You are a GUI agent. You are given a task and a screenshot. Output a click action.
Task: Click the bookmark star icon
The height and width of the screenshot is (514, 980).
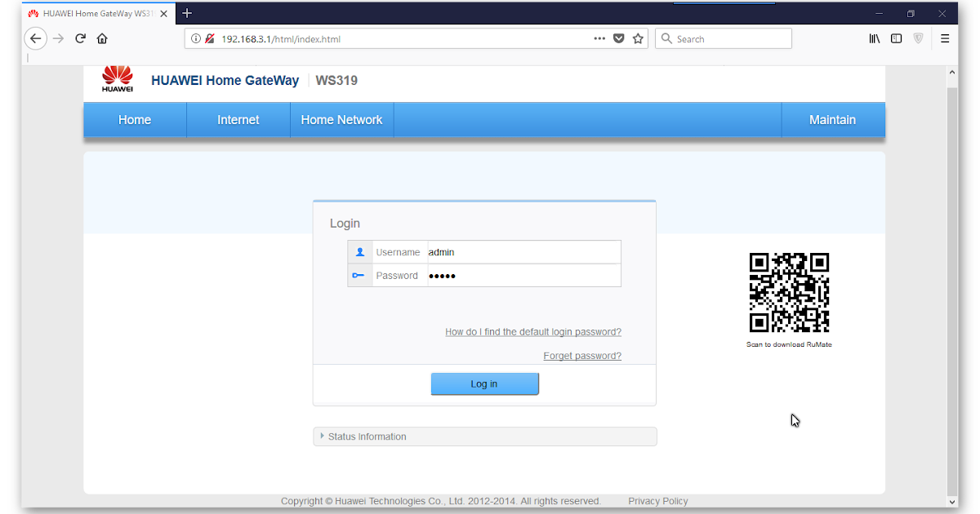pos(638,38)
